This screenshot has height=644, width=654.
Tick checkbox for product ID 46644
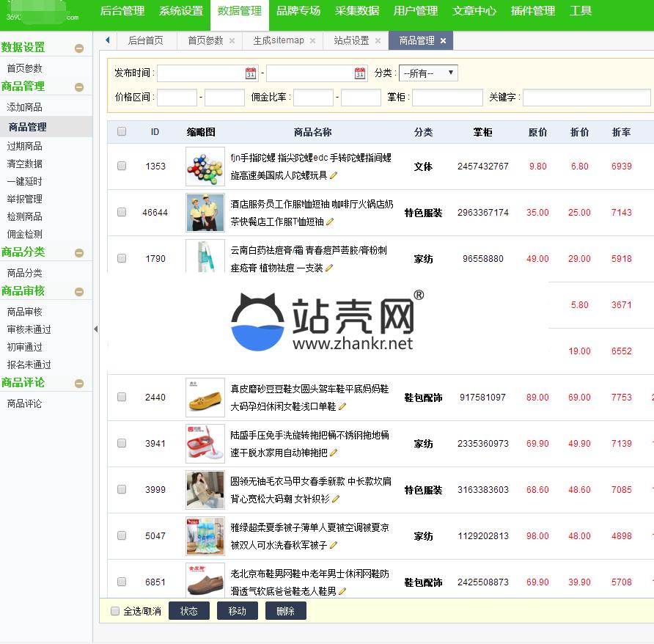coord(122,212)
